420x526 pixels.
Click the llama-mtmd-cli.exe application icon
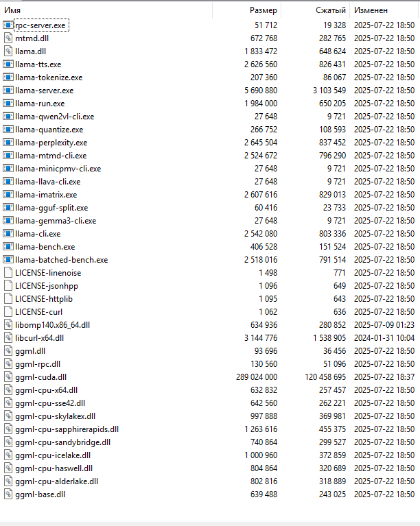(8, 155)
